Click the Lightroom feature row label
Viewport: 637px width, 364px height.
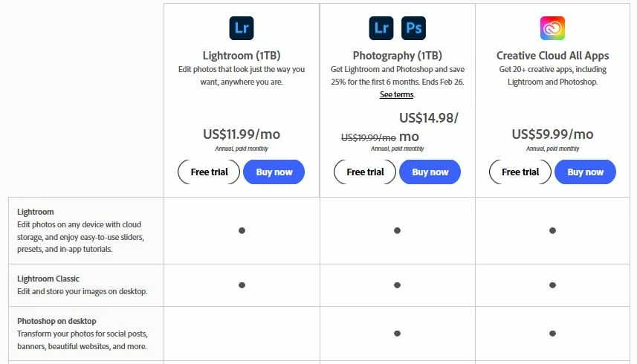36,212
